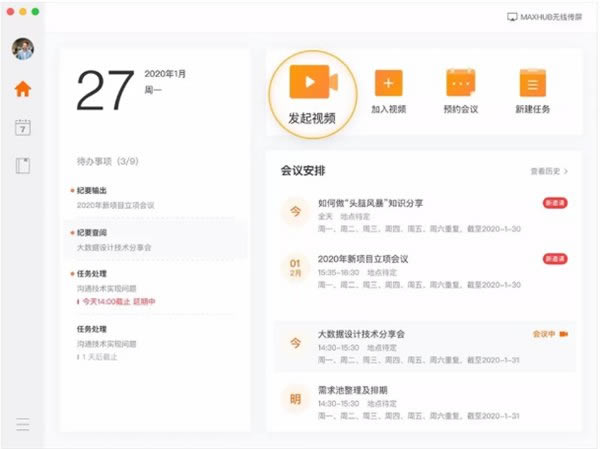Click the red deadline text 今天14:00截止

coord(106,302)
